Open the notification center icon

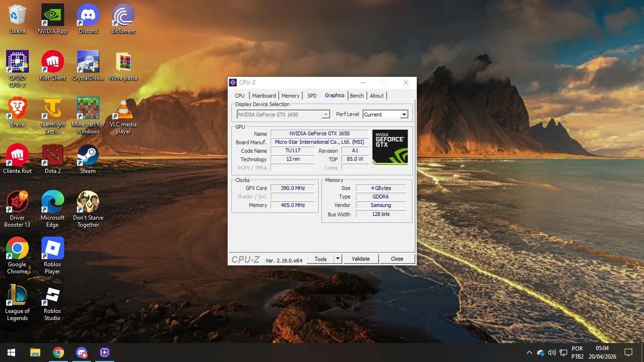628,352
